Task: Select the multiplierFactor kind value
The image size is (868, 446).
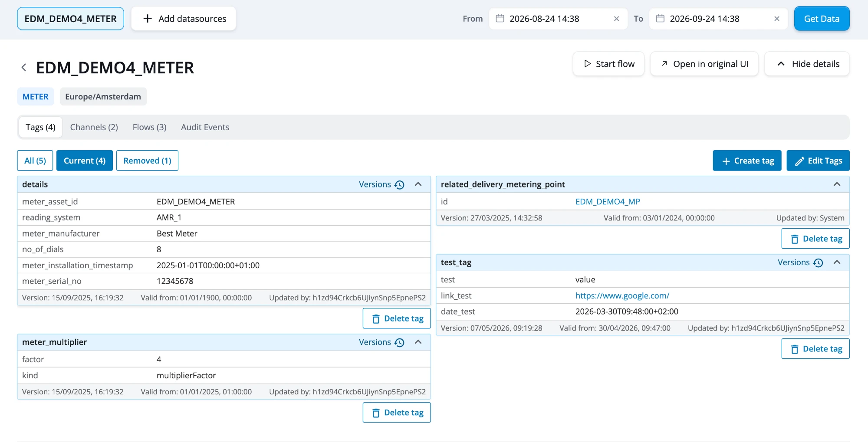Action: (186, 376)
